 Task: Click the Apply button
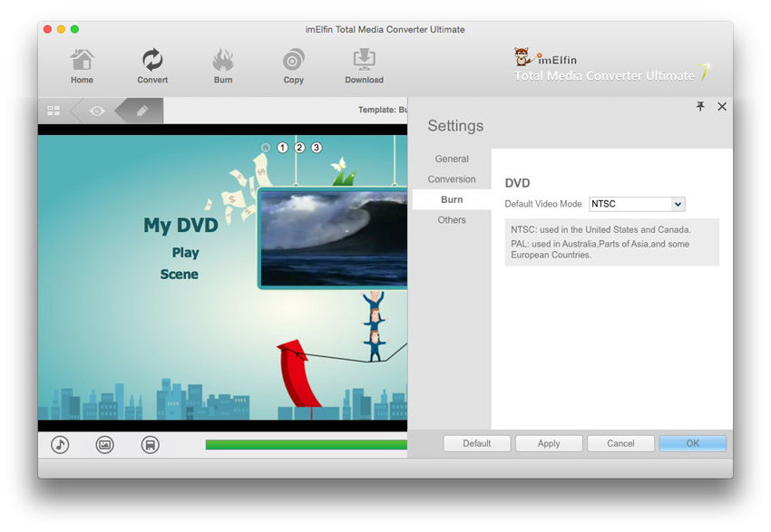point(549,443)
